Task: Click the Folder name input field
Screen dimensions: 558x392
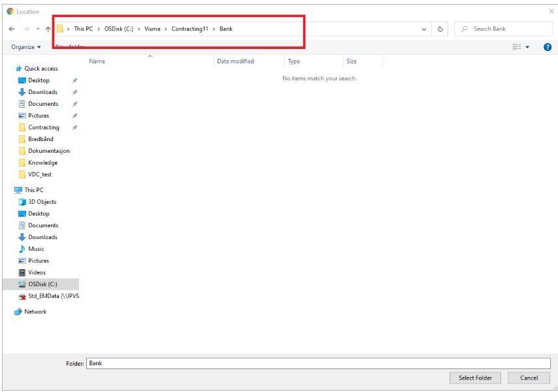Action: (x=318, y=363)
